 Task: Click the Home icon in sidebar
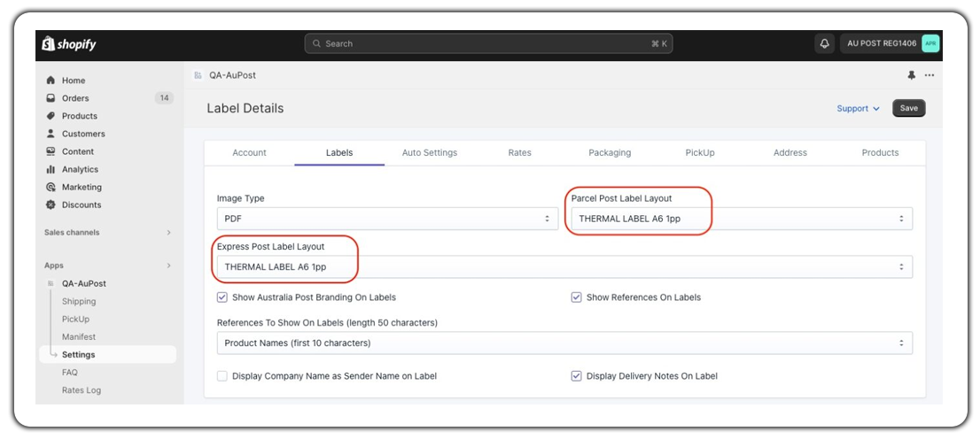(51, 81)
